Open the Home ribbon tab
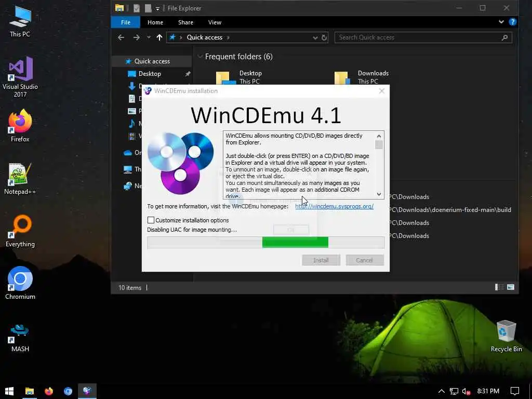This screenshot has height=399, width=532. click(155, 22)
